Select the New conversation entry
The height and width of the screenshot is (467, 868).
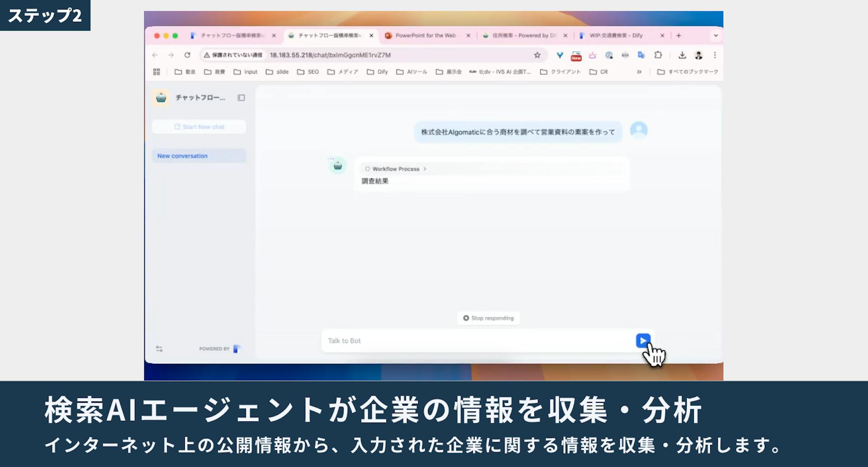[182, 156]
